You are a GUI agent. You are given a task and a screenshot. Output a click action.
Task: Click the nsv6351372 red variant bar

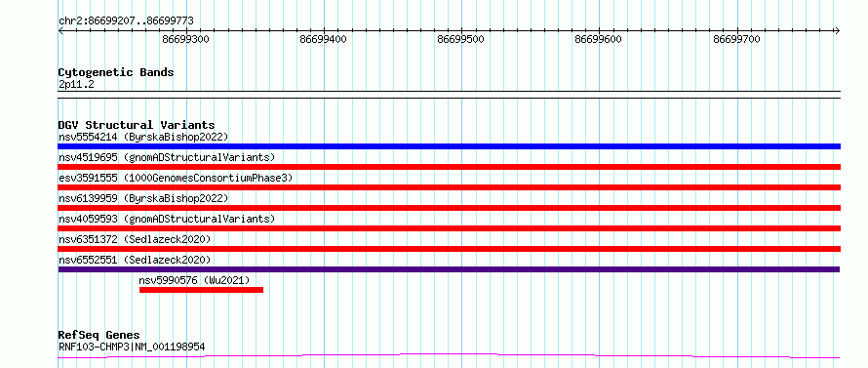click(449, 249)
